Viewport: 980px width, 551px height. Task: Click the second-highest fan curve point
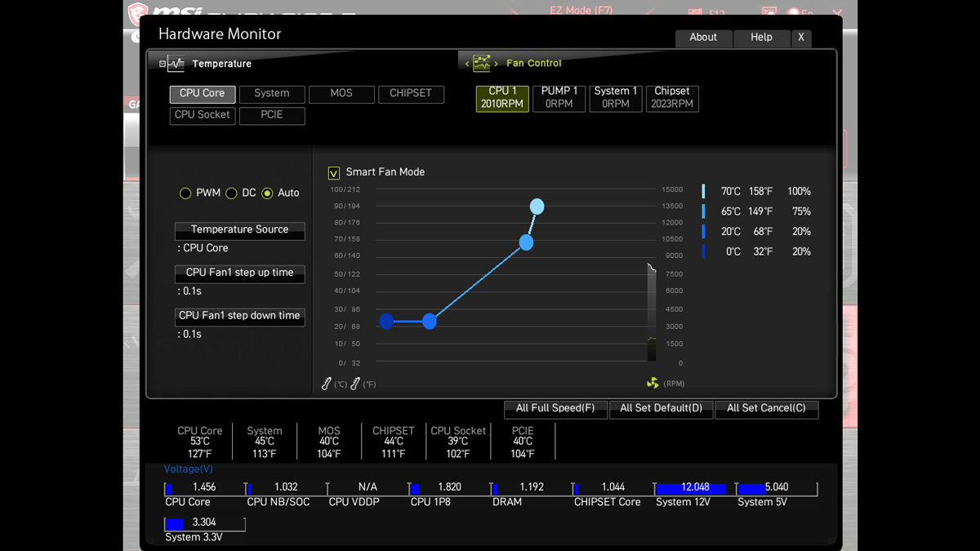coord(527,242)
